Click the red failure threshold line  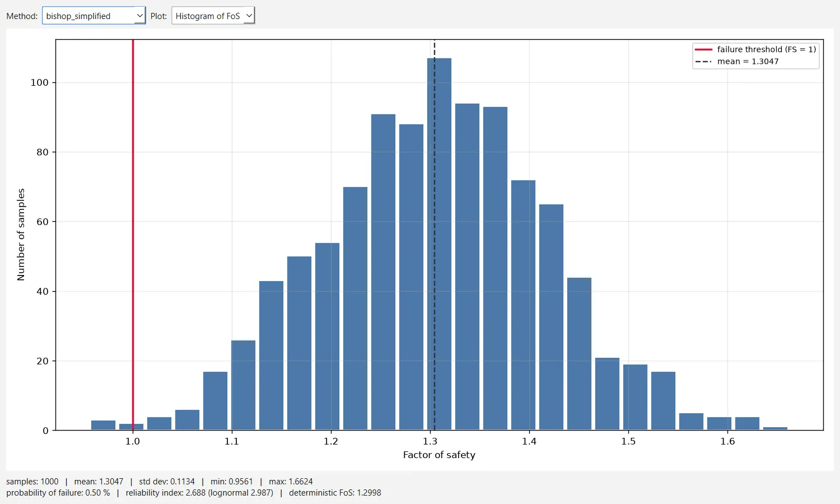[133, 235]
